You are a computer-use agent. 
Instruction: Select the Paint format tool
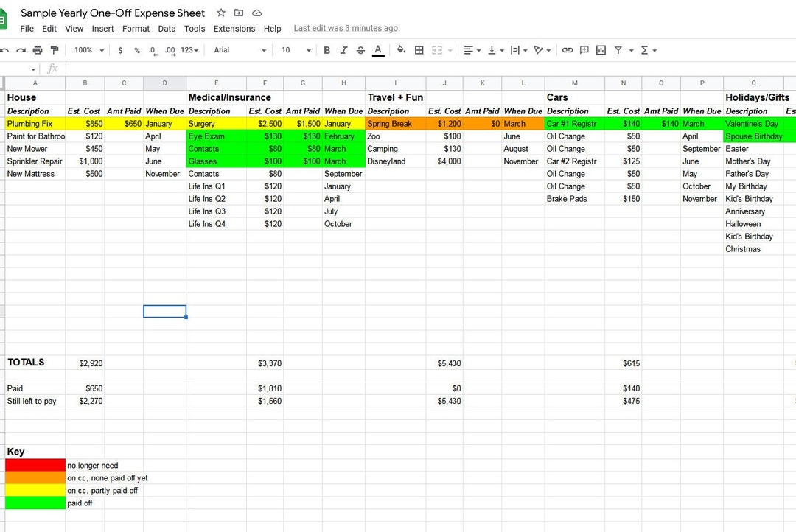coord(55,50)
